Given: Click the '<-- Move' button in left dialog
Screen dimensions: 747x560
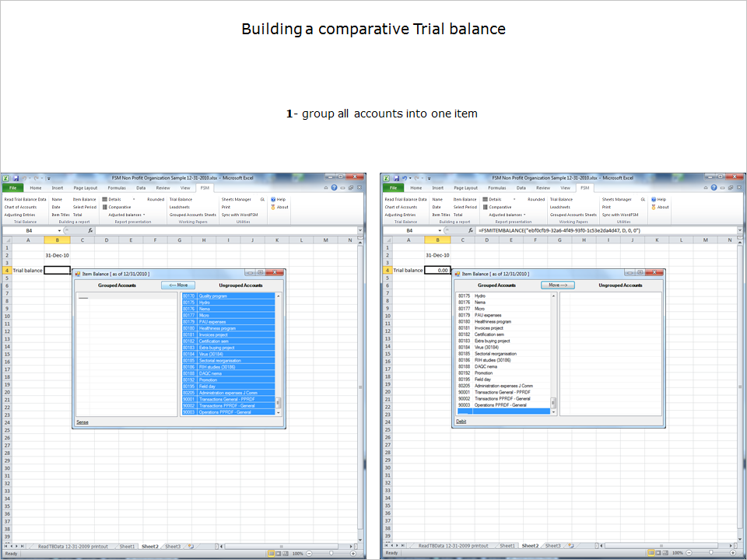Looking at the screenshot, I should click(x=178, y=285).
